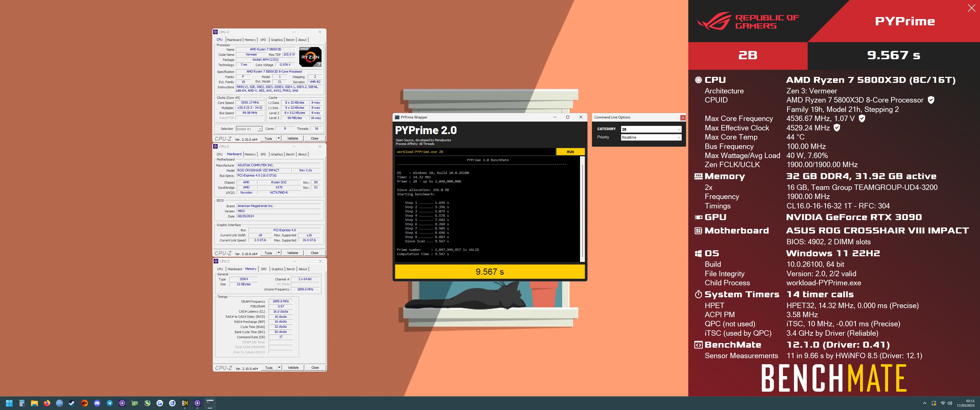Screen dimensions: 980x410
Task: Click the Ryzen 7 logo in CPU-Z
Action: pos(310,57)
